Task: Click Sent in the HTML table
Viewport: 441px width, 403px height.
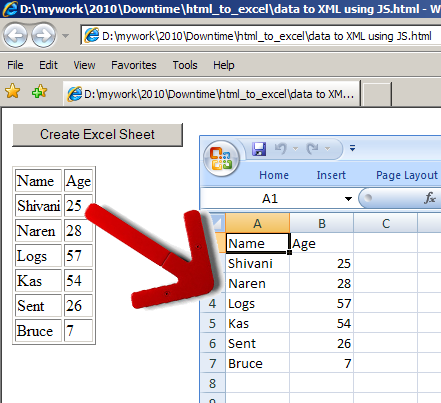Action: click(38, 306)
